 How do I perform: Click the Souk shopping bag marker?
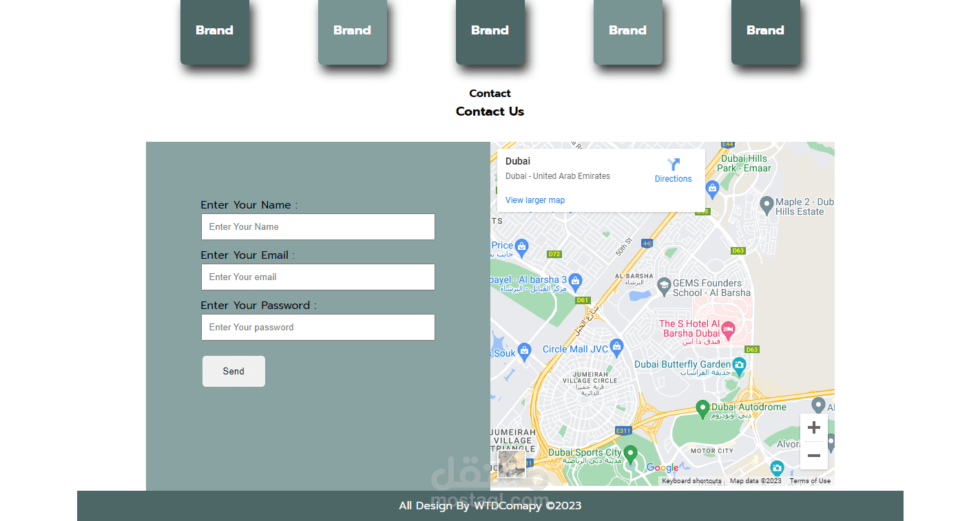click(525, 352)
